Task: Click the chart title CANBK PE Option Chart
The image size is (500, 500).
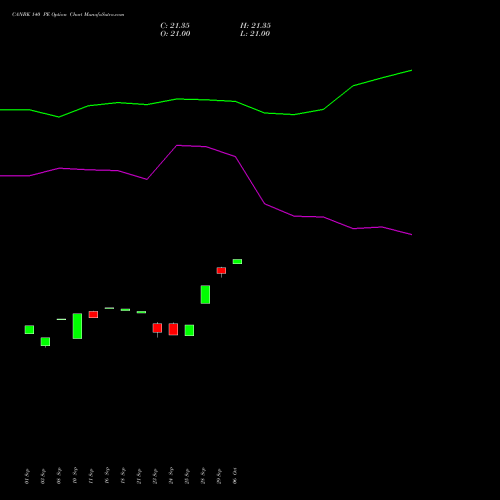Action: (x=68, y=15)
